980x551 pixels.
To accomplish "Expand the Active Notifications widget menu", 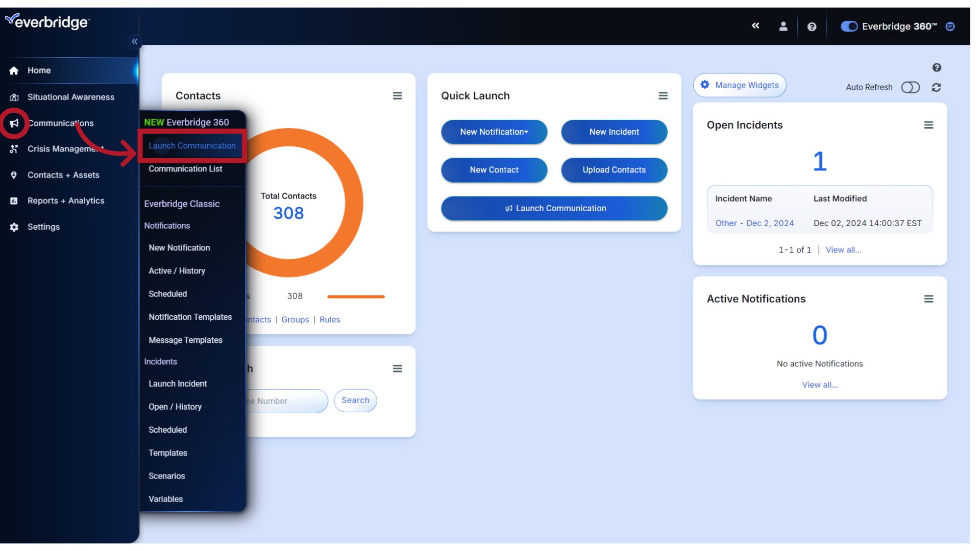I will [x=929, y=298].
